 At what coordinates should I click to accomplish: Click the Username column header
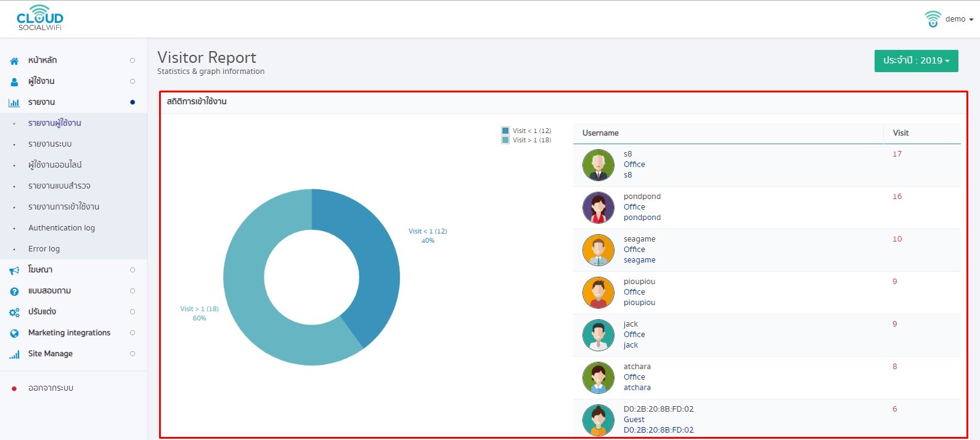point(600,133)
